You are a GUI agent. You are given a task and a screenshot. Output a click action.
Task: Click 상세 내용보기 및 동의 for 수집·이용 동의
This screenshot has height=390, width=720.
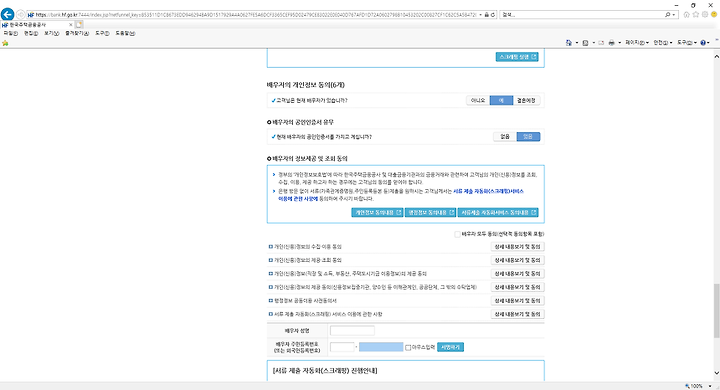[518, 247]
